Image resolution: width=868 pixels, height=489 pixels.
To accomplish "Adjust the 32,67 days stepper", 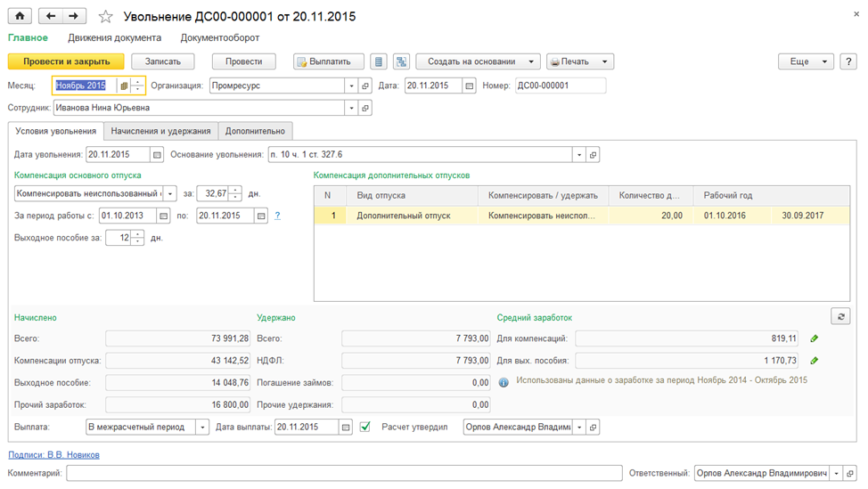I will (x=235, y=193).
